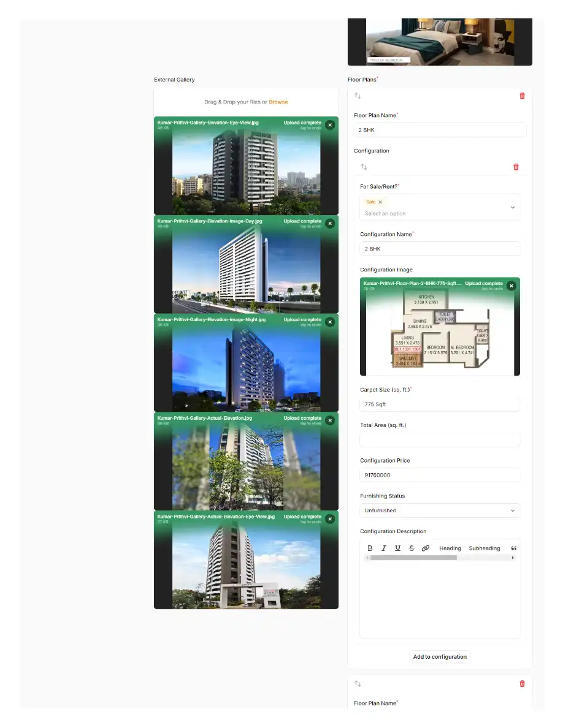Delete the configuration using its trash icon

click(x=516, y=167)
